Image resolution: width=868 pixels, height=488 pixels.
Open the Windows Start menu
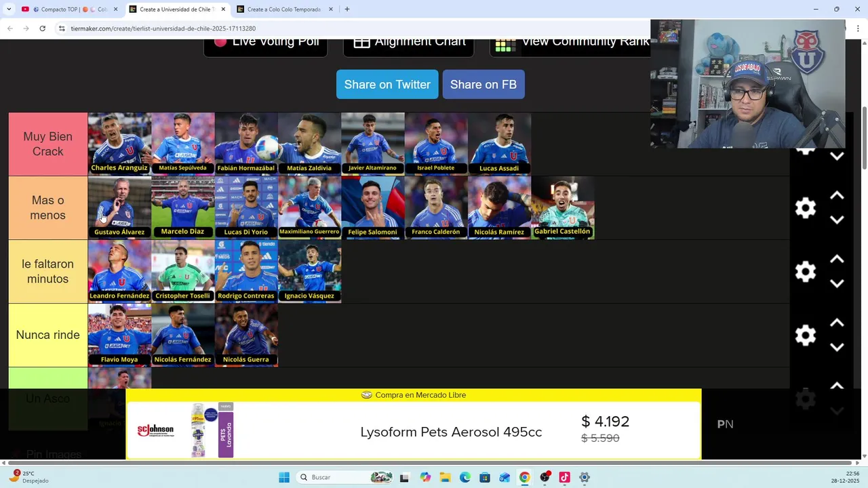coord(284,477)
